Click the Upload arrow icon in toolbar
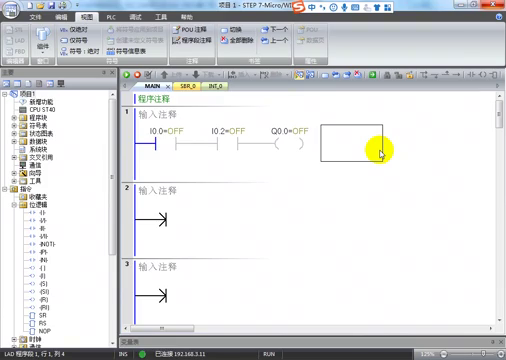 coord(164,75)
